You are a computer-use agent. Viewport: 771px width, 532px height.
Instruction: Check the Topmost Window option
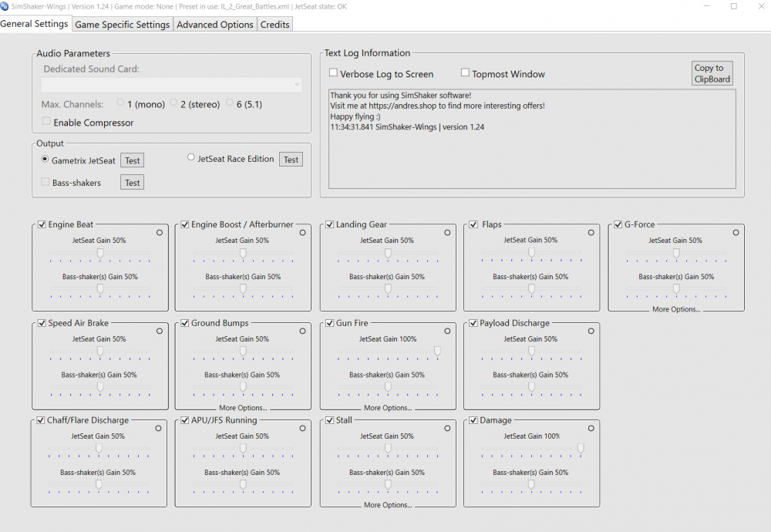(x=465, y=72)
